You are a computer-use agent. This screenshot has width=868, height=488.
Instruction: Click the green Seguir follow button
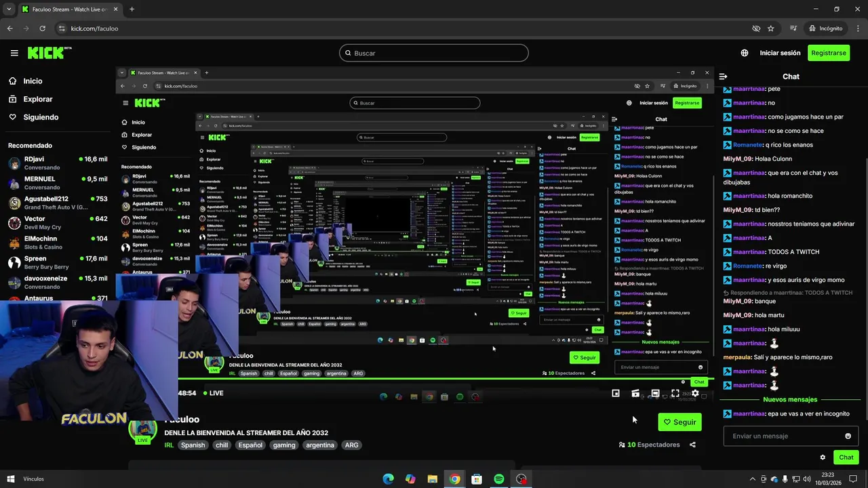[x=679, y=422]
